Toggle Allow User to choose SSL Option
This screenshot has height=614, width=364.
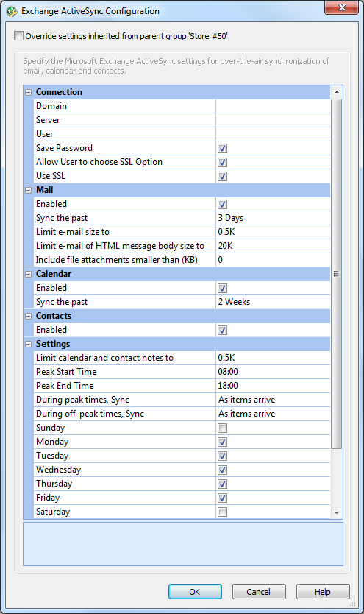(x=223, y=162)
